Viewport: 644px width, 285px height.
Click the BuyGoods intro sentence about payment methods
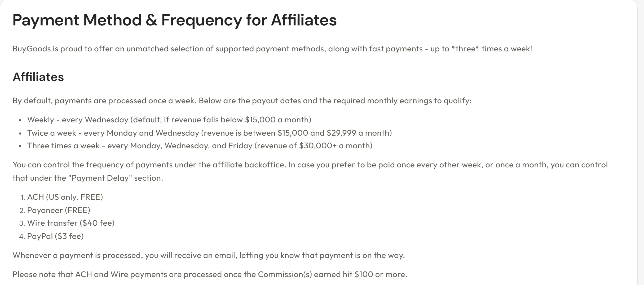pyautogui.click(x=272, y=49)
